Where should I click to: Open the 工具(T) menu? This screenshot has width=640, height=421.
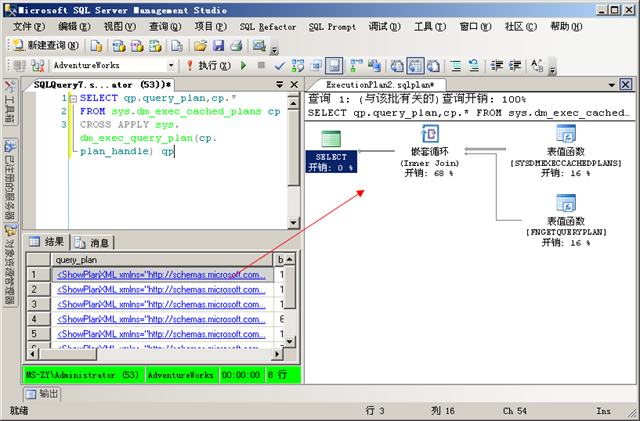430,27
